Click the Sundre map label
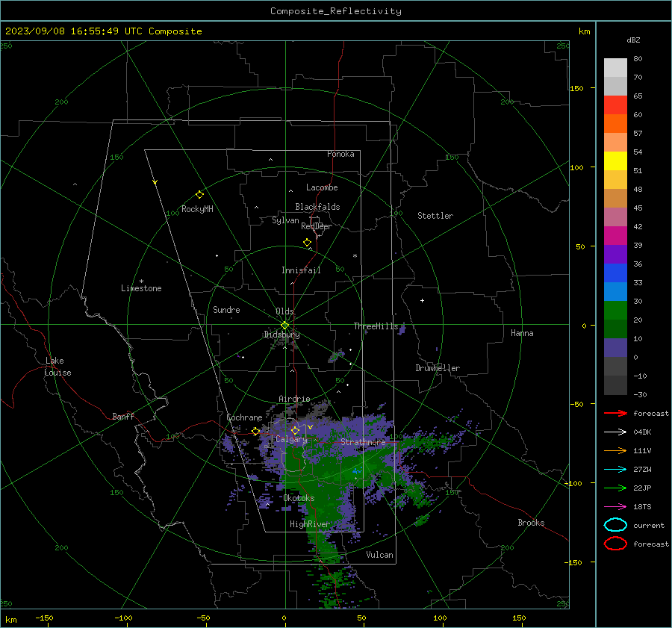The image size is (672, 628). (x=226, y=309)
